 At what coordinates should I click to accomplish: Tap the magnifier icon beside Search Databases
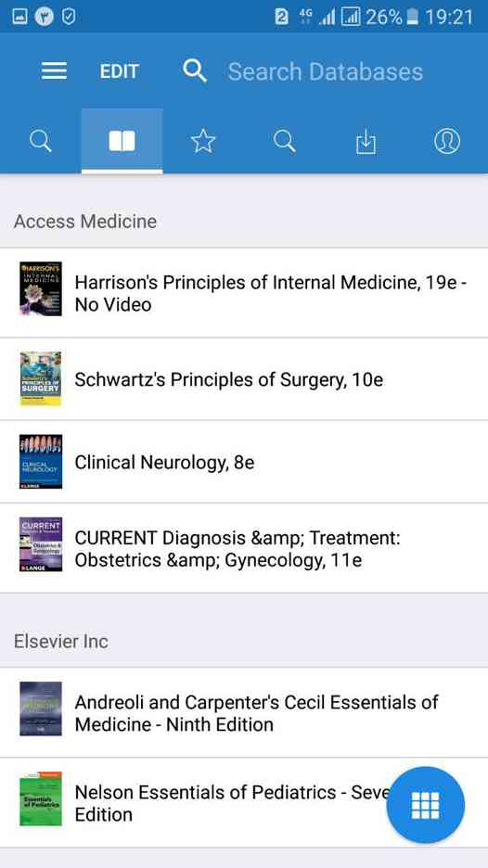coord(195,70)
